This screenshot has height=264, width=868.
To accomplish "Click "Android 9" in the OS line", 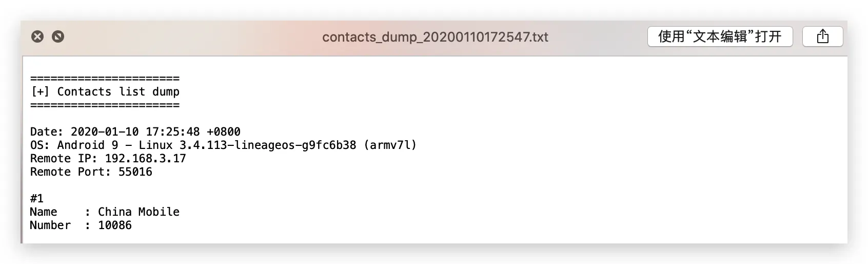I will point(87,145).
